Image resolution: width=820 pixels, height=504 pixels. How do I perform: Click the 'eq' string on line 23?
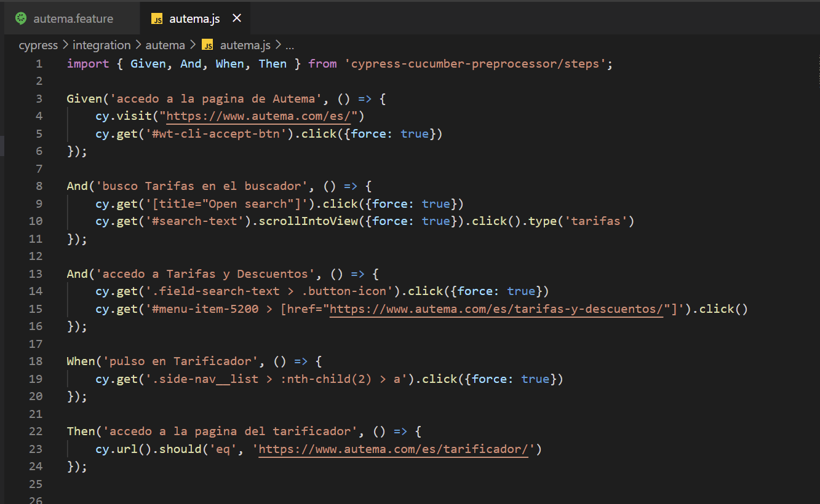pos(223,449)
